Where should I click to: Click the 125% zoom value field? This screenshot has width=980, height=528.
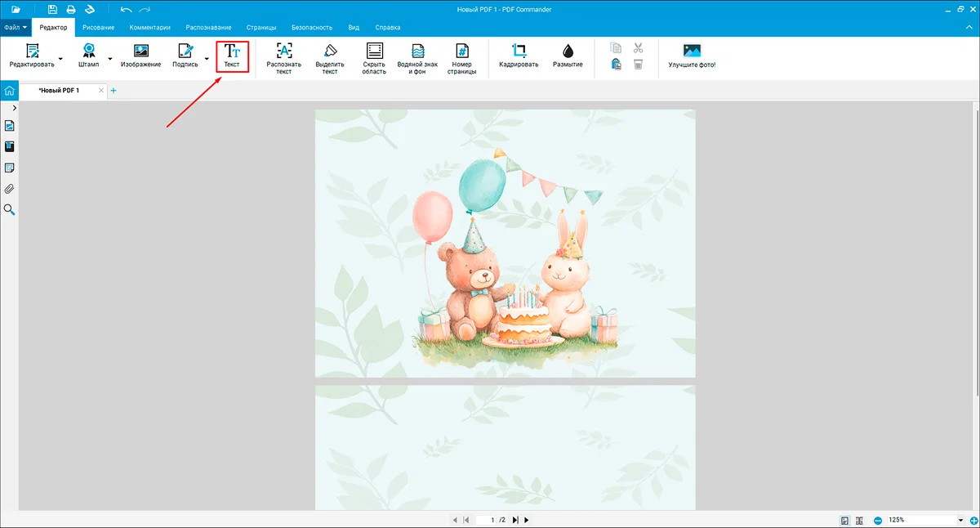pos(920,520)
